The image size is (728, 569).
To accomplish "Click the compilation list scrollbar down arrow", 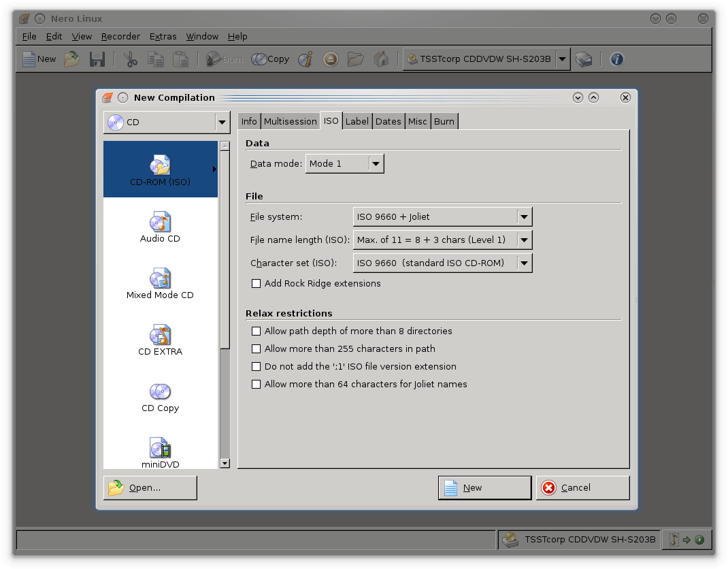I will [x=225, y=464].
